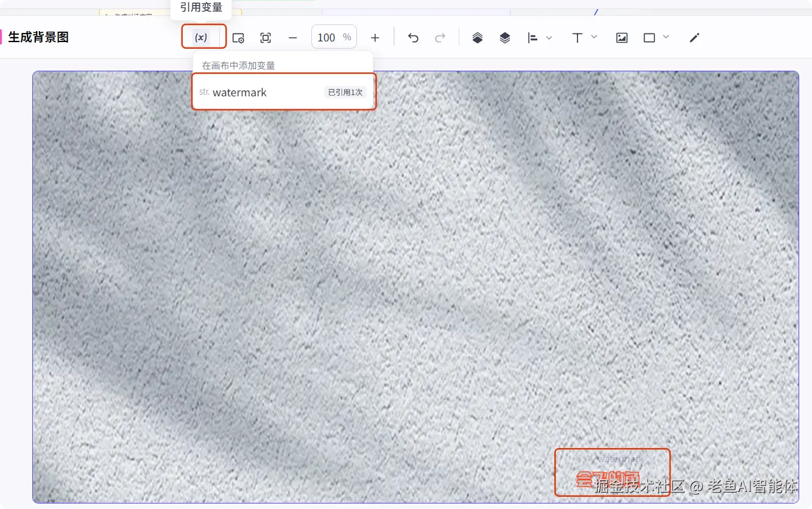
Task: Zoom out with the minus icon
Action: pyautogui.click(x=293, y=38)
